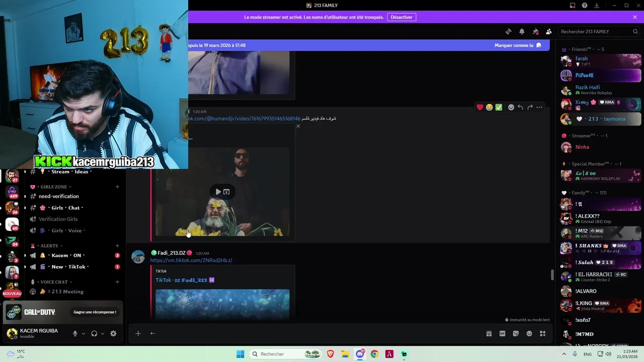Click the Fadi_213.DZ username
This screenshot has width=644, height=362.
click(172, 253)
